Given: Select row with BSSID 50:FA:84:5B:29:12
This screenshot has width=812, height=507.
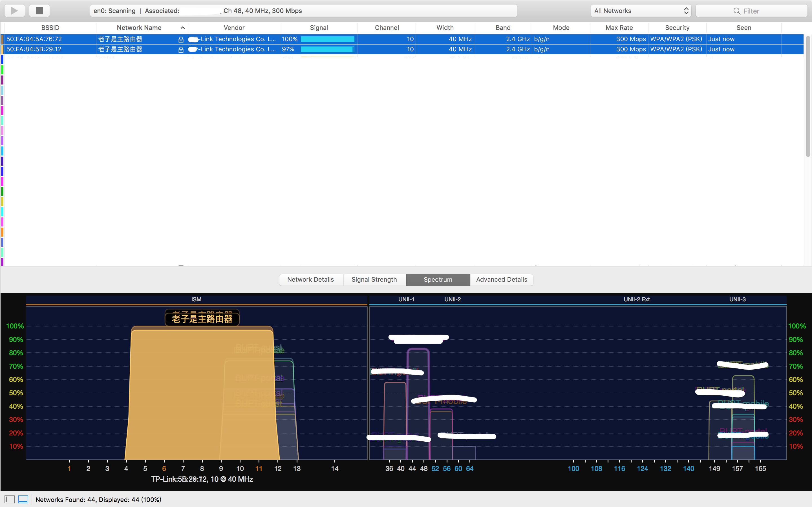Looking at the screenshot, I should [x=34, y=49].
